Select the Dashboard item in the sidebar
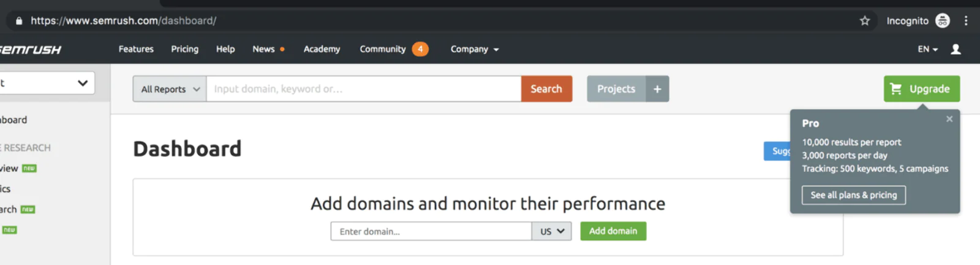980x265 pixels. [x=13, y=120]
